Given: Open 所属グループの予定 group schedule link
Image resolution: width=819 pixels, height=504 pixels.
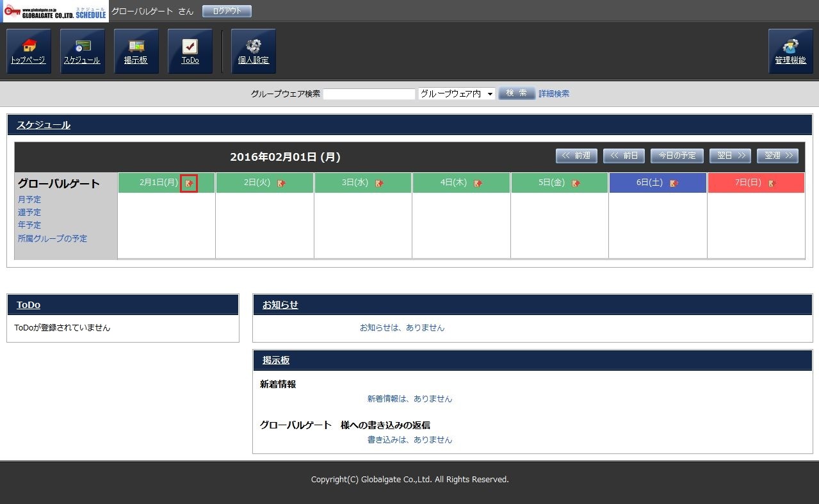Looking at the screenshot, I should (x=53, y=239).
